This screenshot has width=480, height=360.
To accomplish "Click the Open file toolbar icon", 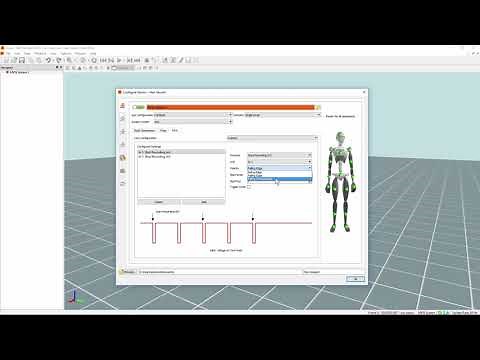I will point(14,60).
